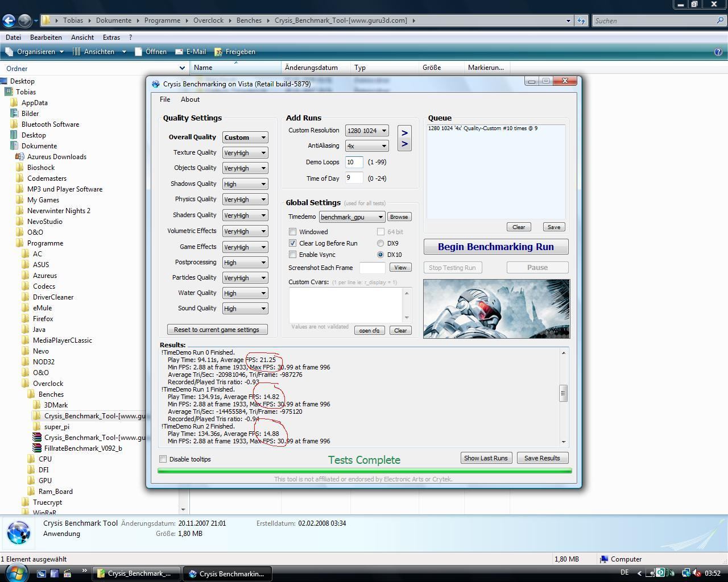Click Show Last Runs button
The height and width of the screenshot is (582, 728).
click(x=486, y=458)
